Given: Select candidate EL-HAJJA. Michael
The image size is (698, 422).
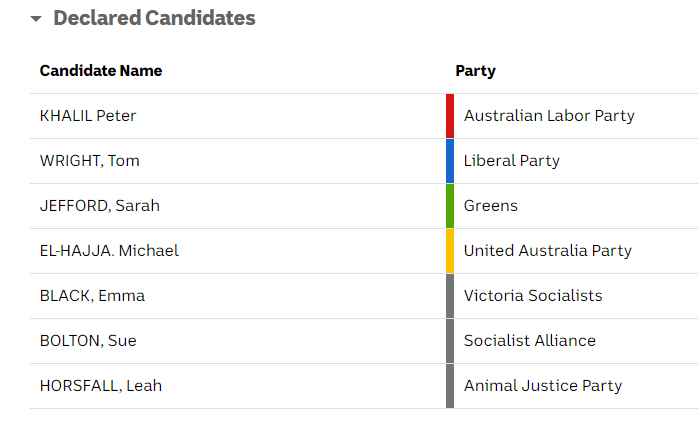Looking at the screenshot, I should 109,251.
